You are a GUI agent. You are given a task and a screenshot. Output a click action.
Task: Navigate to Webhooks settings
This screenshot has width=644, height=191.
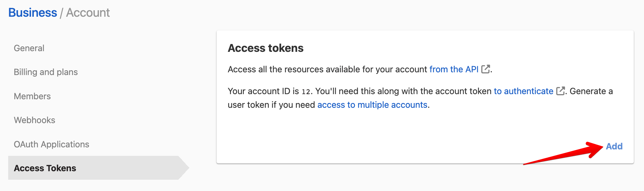tap(34, 120)
